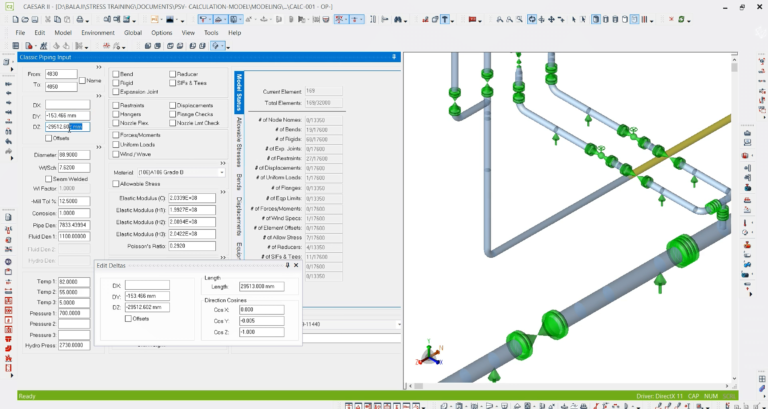Expand the DX DY DZ deltas section
Image resolution: width=768 pixels, height=409 pixels.
pos(99,96)
